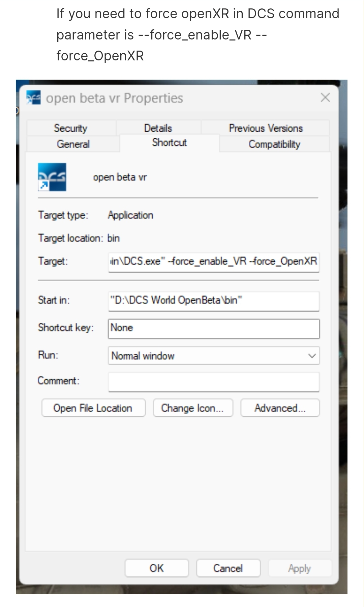
Task: Switch to the Compatibility tab
Action: [x=274, y=144]
